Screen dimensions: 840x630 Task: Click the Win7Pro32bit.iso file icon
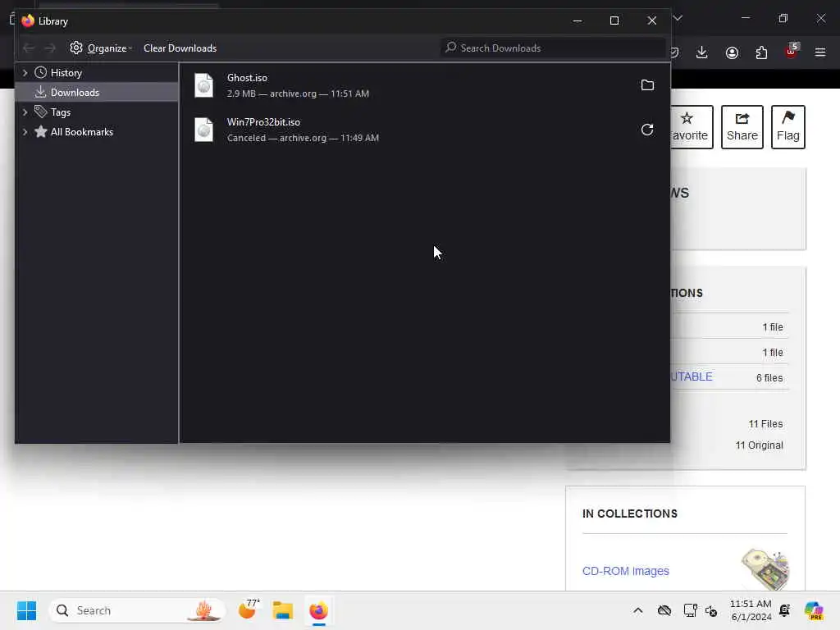203,130
